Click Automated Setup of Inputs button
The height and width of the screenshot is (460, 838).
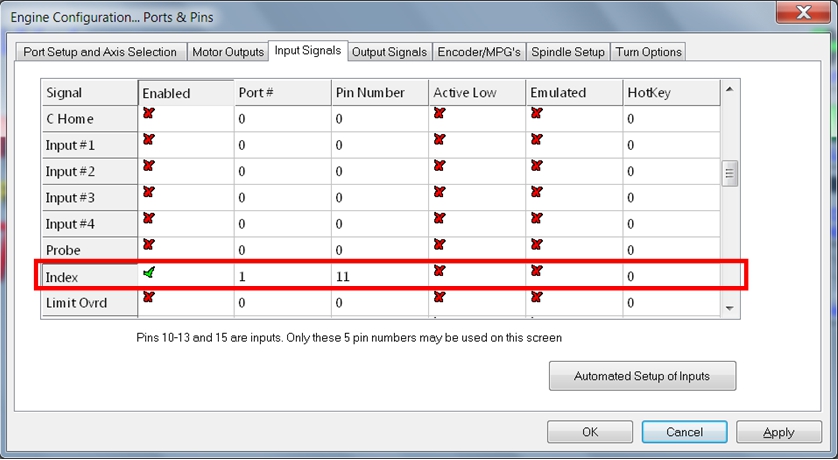[x=642, y=376]
